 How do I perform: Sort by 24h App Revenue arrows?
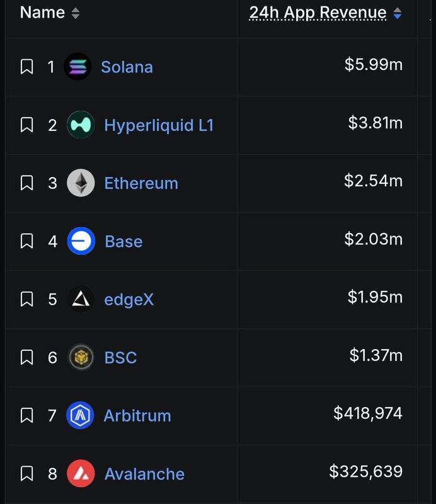397,13
